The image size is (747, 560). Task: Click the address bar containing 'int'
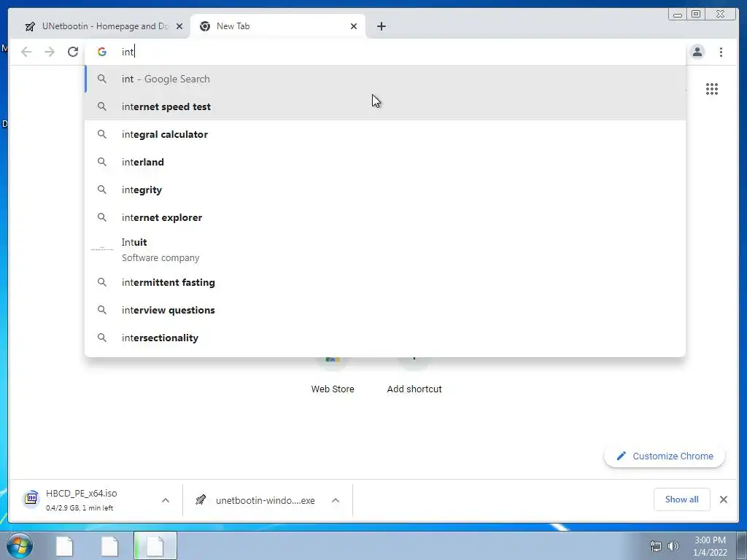click(385, 52)
